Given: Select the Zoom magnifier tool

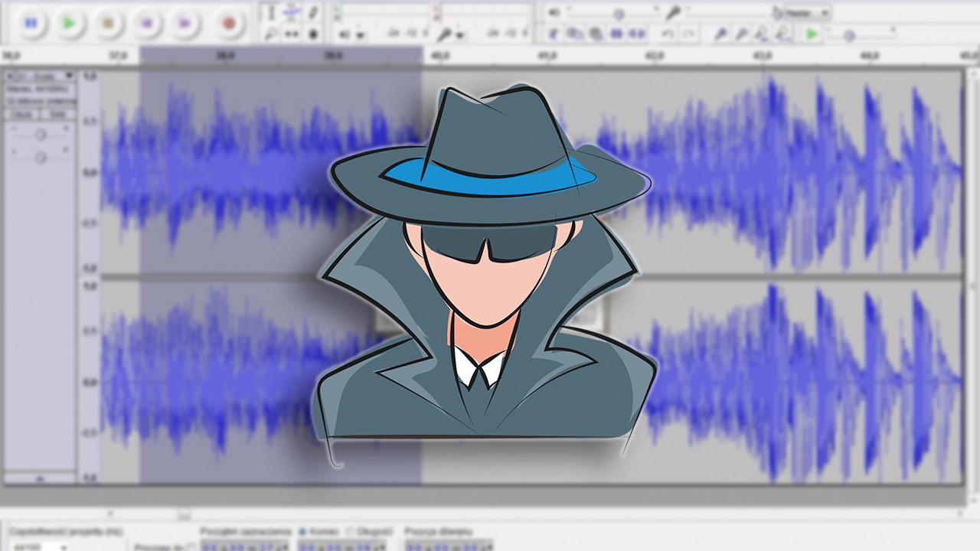Looking at the screenshot, I should click(270, 34).
